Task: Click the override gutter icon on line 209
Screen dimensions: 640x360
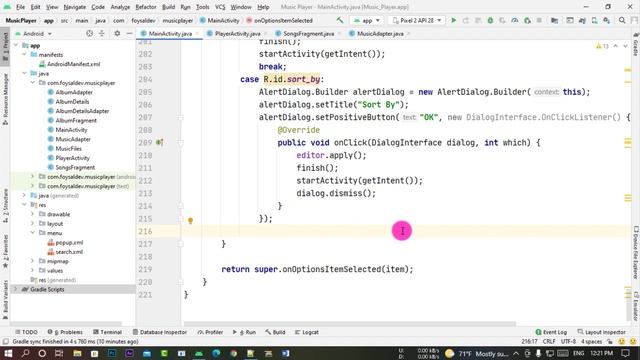Action: point(160,142)
